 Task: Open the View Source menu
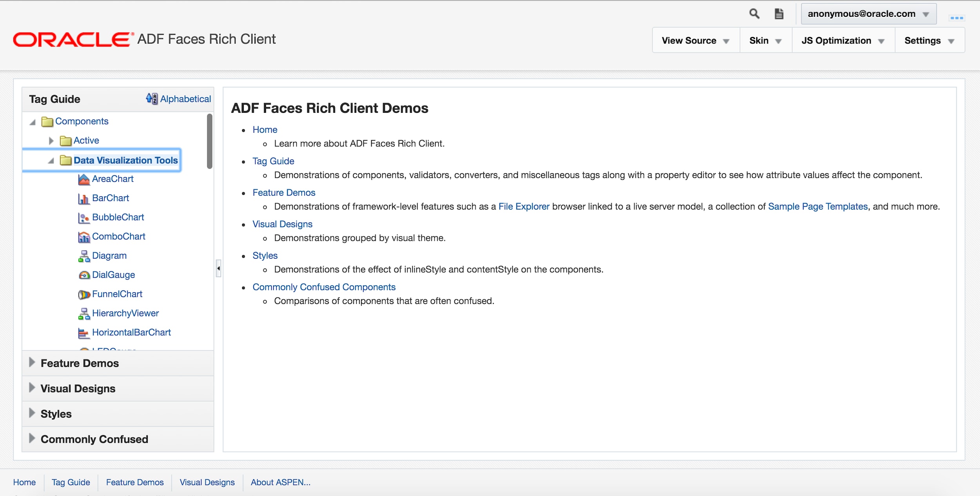[695, 41]
